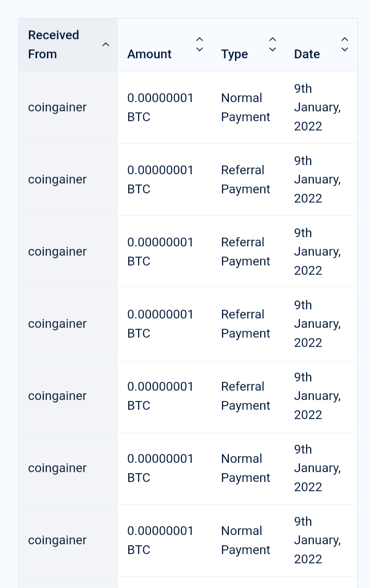The height and width of the screenshot is (588, 371).
Task: Click coingainer in the fifth row
Action: point(57,396)
